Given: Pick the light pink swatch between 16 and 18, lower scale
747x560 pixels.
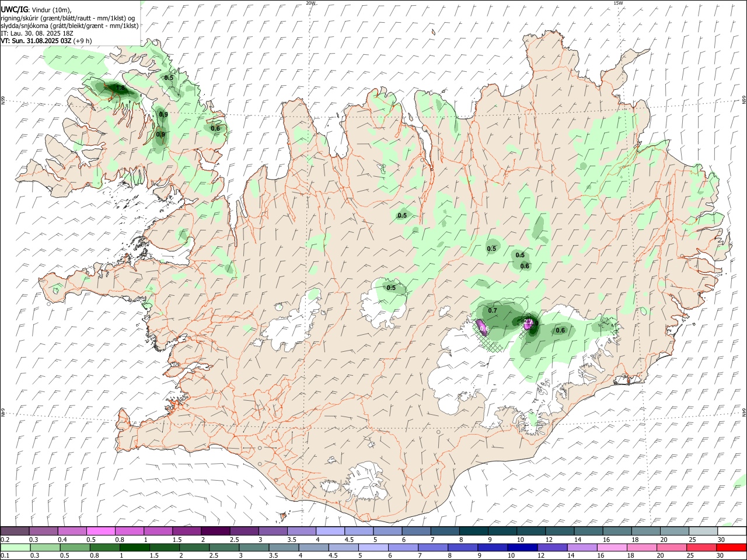Looking at the screenshot, I should coord(612,548).
